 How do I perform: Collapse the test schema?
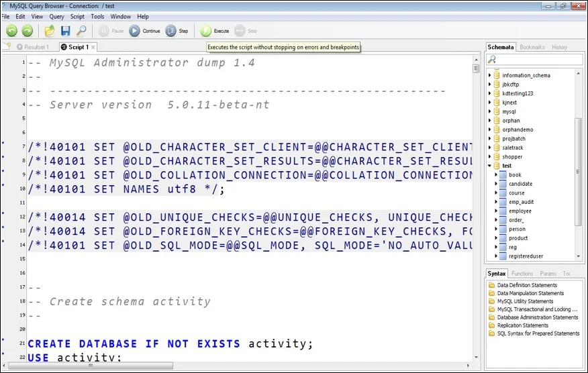point(490,165)
